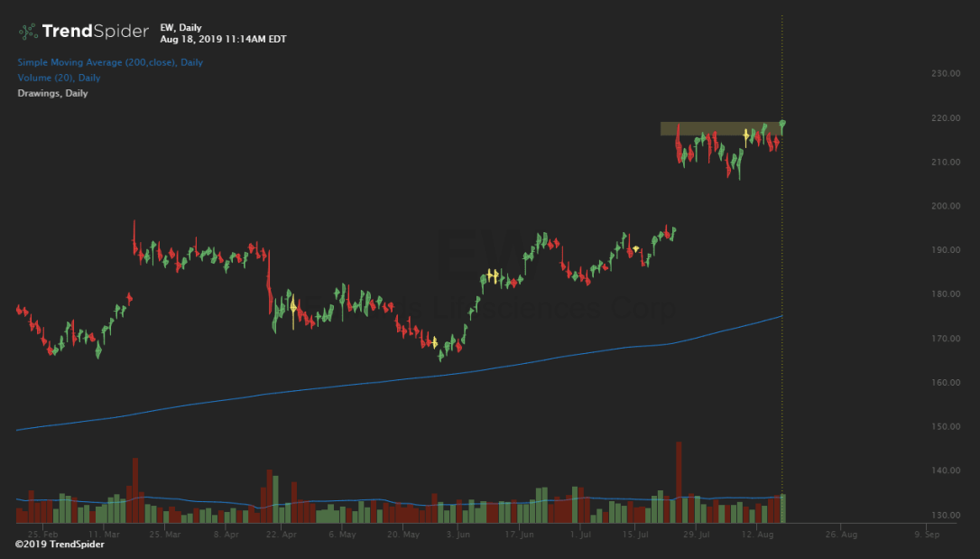The width and height of the screenshot is (980, 559).
Task: Click the TrendSpider spider-web logo icon
Action: click(x=29, y=33)
